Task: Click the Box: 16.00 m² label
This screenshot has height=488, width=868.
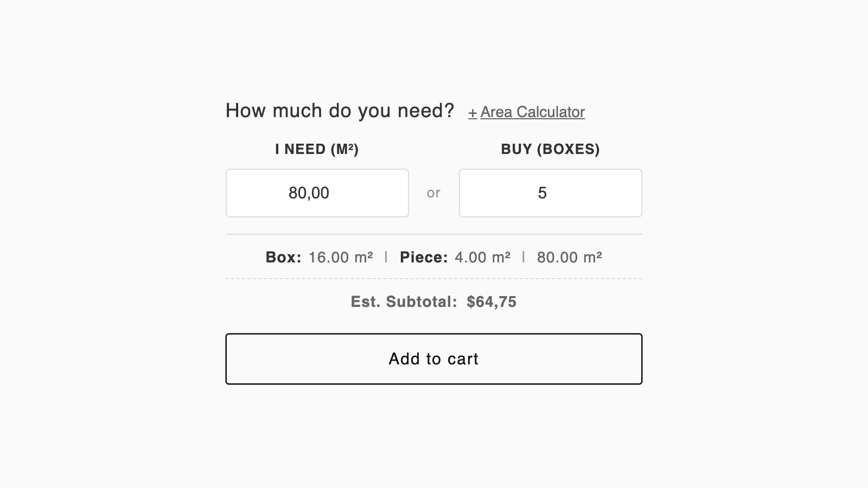Action: (319, 258)
